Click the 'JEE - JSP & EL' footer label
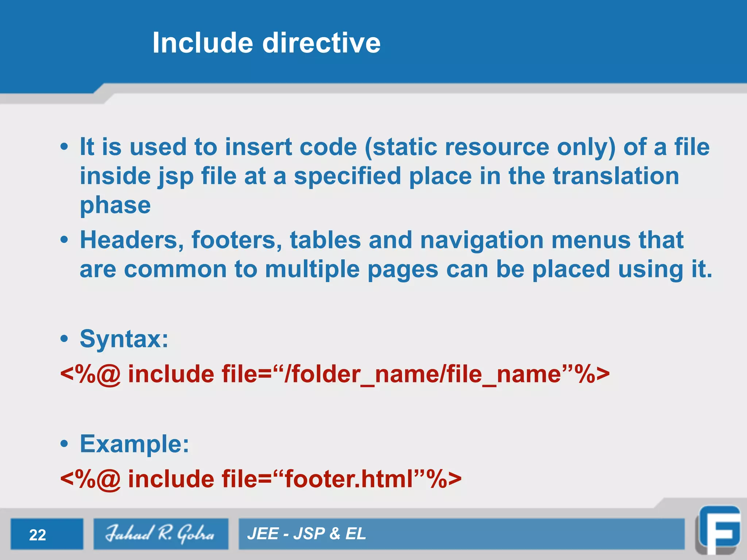Screen dimensions: 747x560 tap(306, 534)
